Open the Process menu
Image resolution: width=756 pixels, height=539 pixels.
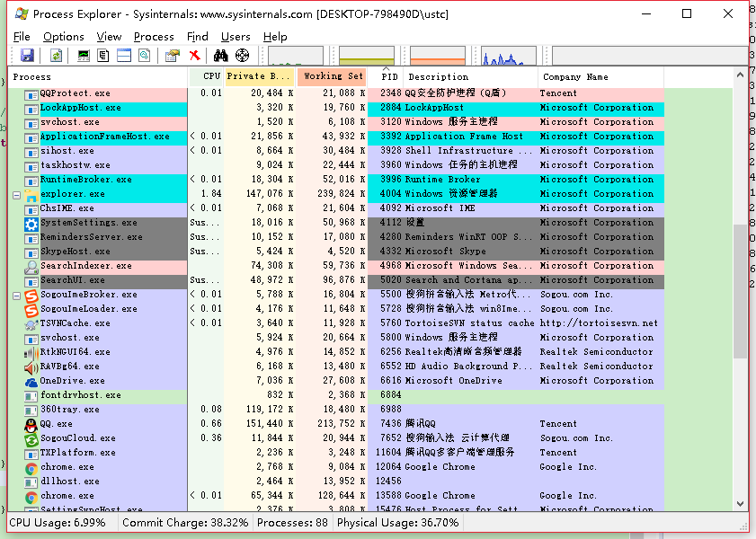[x=154, y=37]
